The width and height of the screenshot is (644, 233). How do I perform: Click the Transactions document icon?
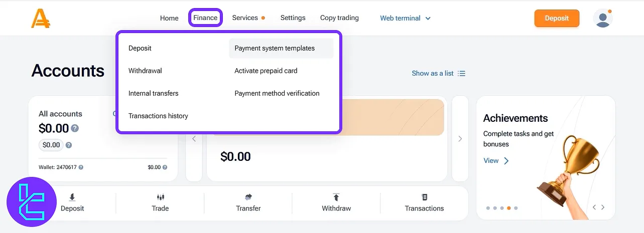coord(425,197)
